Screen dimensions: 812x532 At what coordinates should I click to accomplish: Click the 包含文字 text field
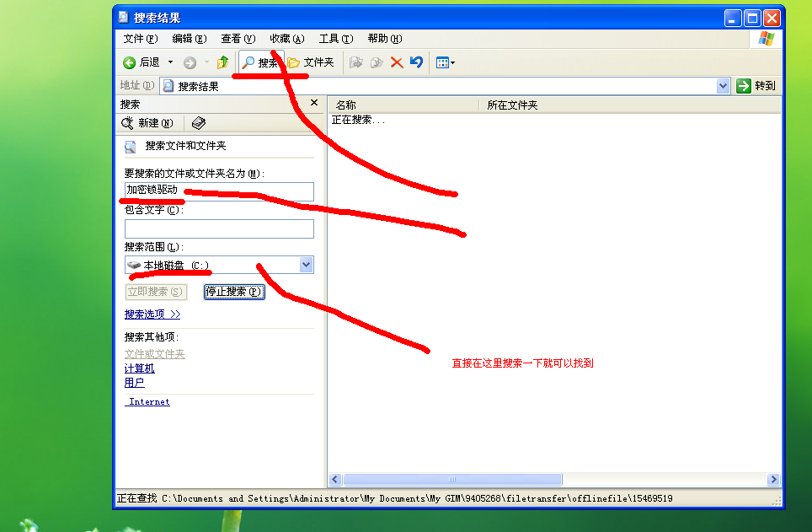click(219, 228)
